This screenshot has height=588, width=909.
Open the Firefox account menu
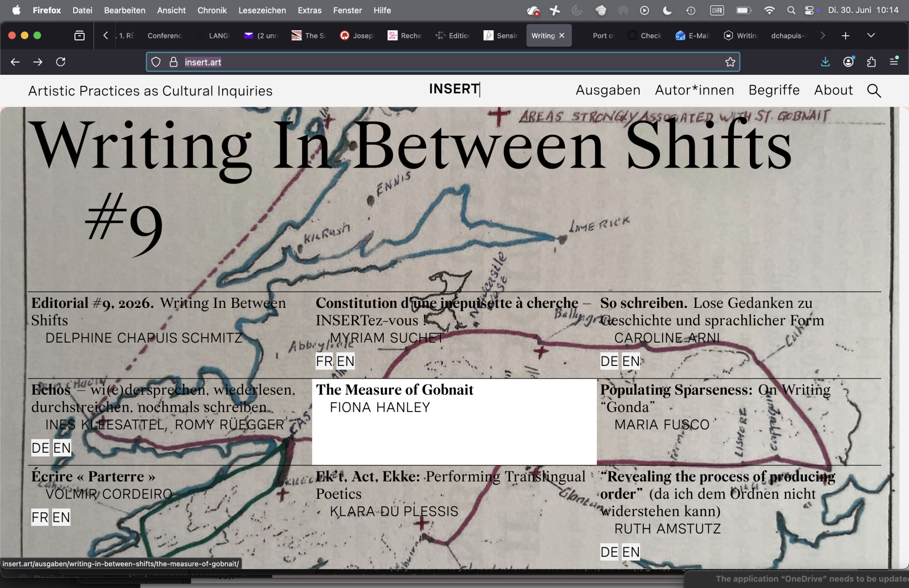point(848,62)
